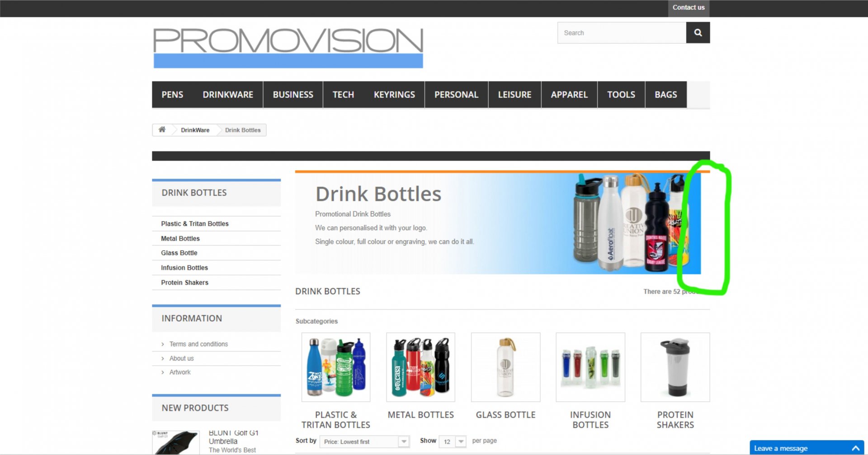Open the Glass Bottle subcategory thumbnail

[x=505, y=367]
